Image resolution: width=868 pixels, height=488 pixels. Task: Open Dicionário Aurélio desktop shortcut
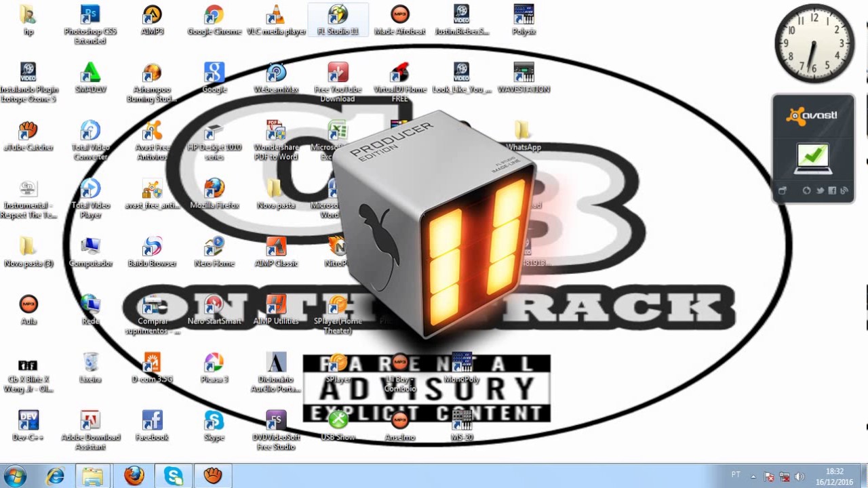coord(276,371)
